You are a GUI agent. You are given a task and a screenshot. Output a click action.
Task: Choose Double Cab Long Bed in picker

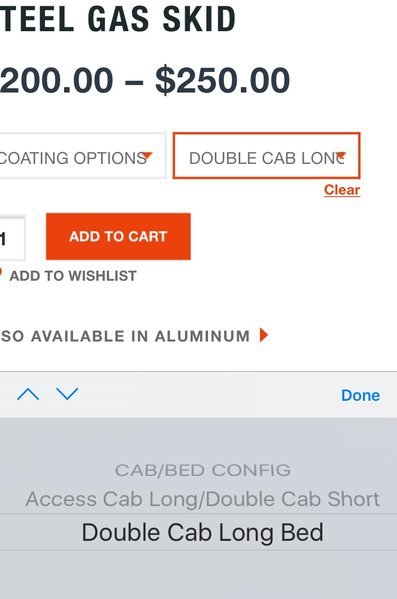[203, 532]
